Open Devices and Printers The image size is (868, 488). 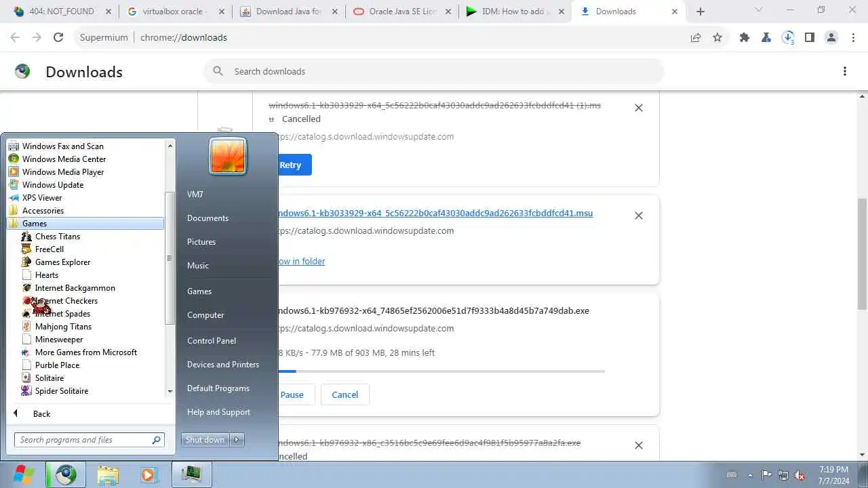coord(223,365)
